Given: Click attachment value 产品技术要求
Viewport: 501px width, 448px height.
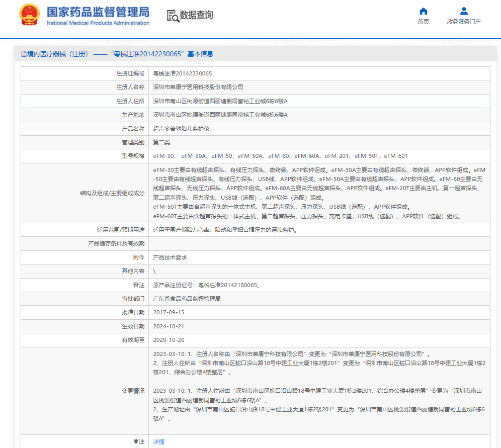Looking at the screenshot, I should [x=170, y=257].
